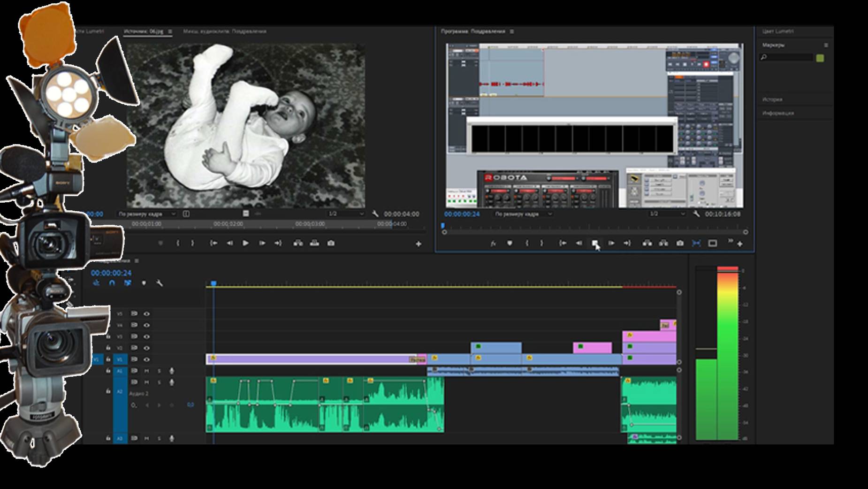The image size is (868, 489).
Task: Toggle snap magnet in timeline
Action: pyautogui.click(x=112, y=283)
